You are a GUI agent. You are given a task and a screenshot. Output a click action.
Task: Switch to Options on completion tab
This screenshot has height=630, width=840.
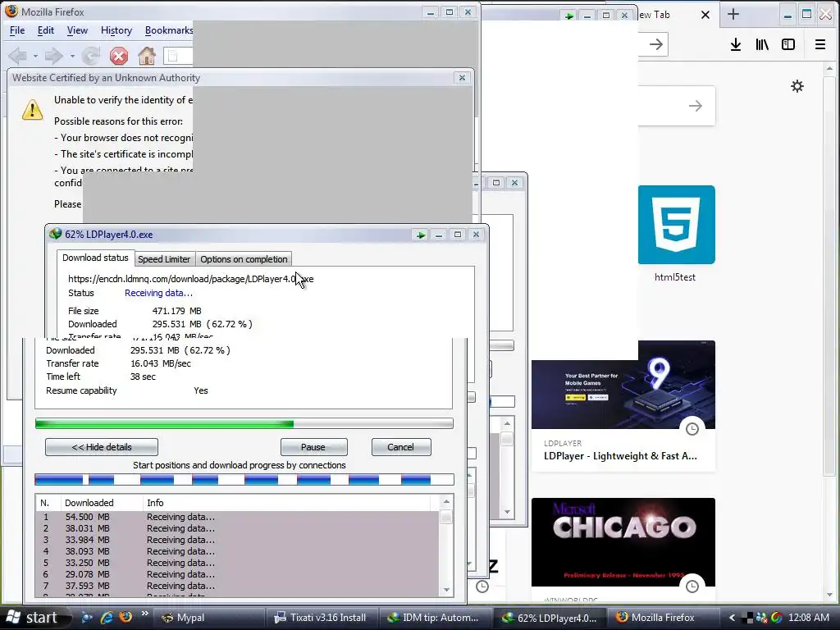244,259
